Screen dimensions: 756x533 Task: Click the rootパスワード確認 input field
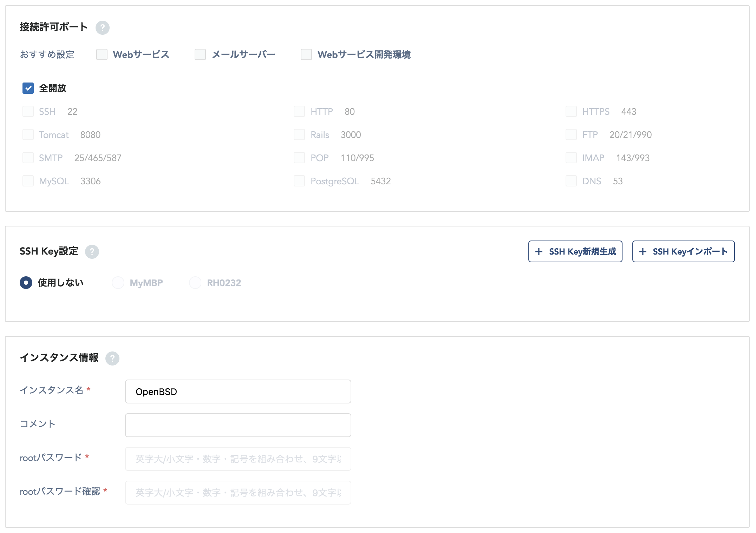tap(238, 493)
